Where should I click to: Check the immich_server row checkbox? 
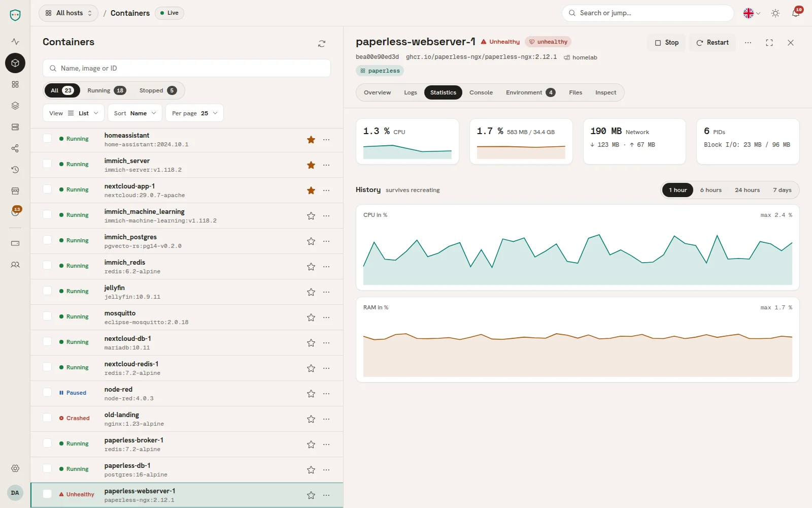(47, 164)
